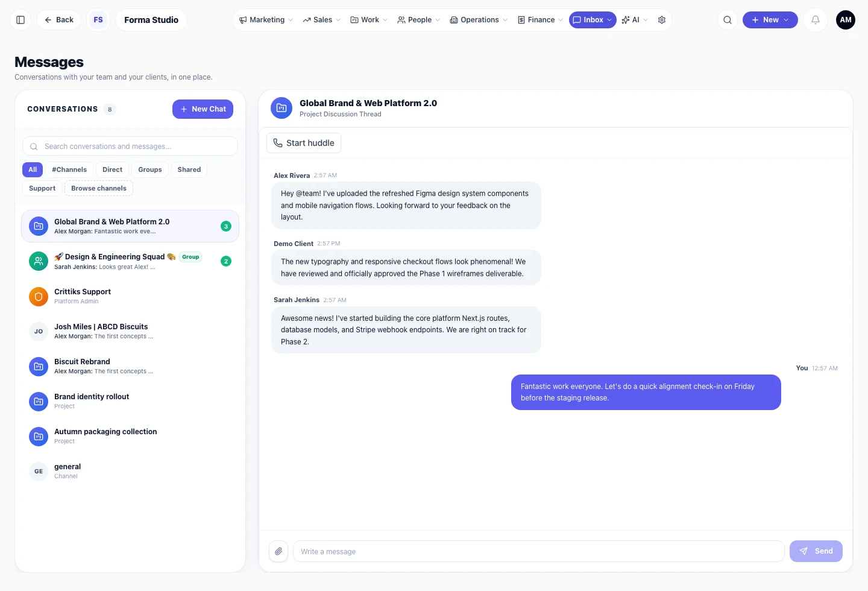
Task: Show Shared conversations filter
Action: click(x=189, y=170)
